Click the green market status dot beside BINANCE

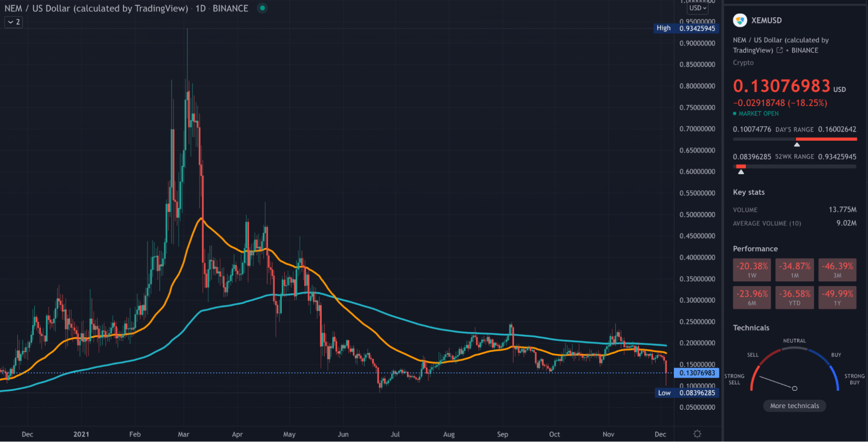click(x=262, y=8)
